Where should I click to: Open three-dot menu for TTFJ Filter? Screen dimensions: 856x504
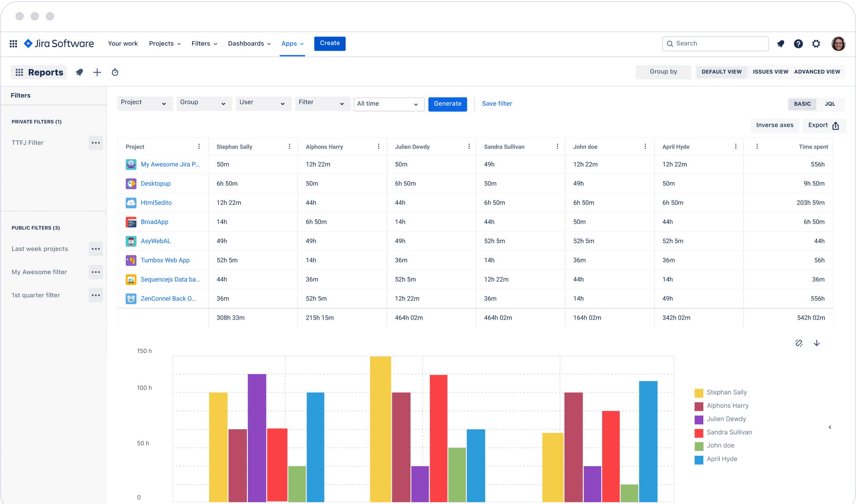tap(96, 143)
